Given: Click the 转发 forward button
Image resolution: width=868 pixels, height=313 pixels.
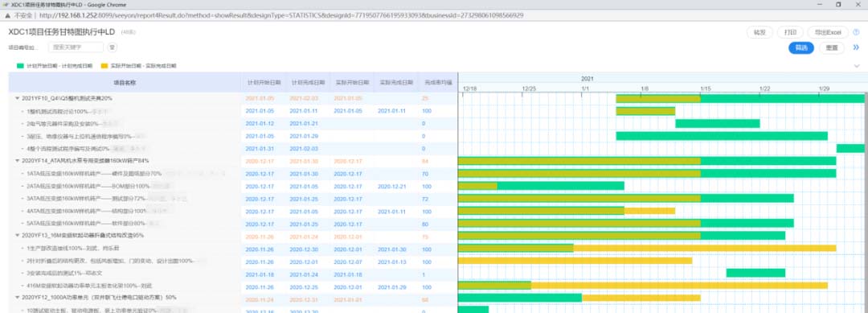Looking at the screenshot, I should pyautogui.click(x=759, y=32).
